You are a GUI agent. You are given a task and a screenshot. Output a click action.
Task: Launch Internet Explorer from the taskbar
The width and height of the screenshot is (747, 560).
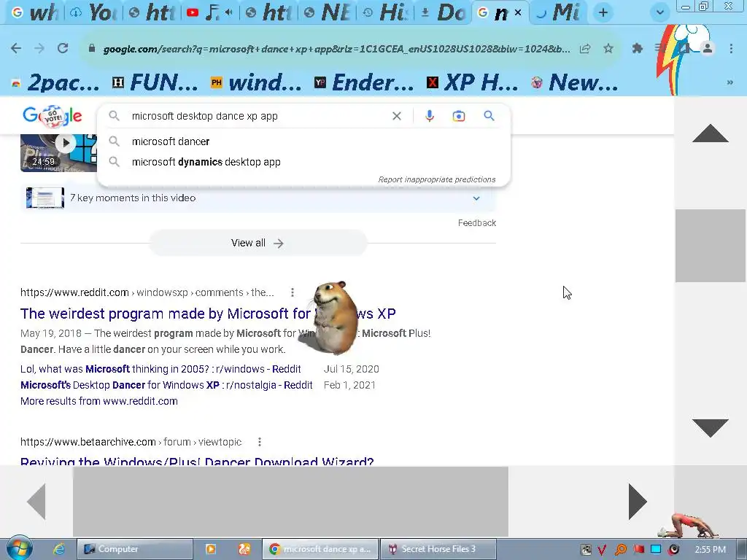(59, 549)
